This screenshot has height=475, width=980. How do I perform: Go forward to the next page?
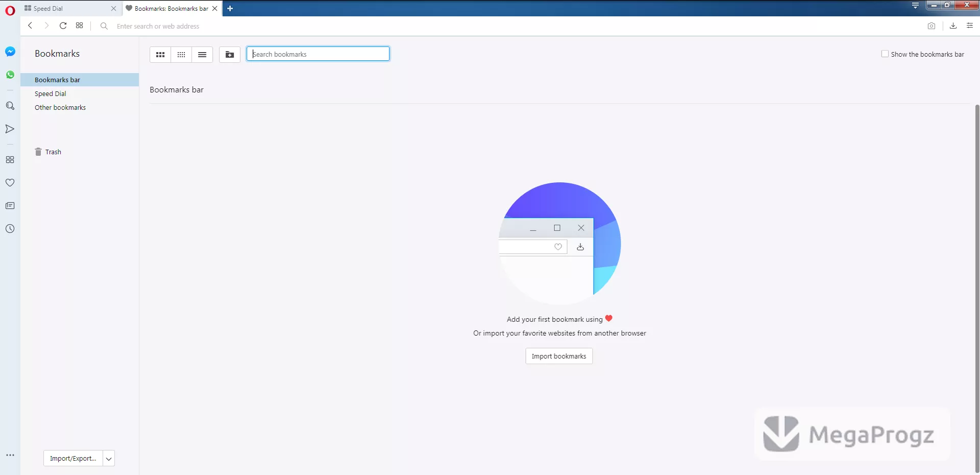[x=46, y=26]
